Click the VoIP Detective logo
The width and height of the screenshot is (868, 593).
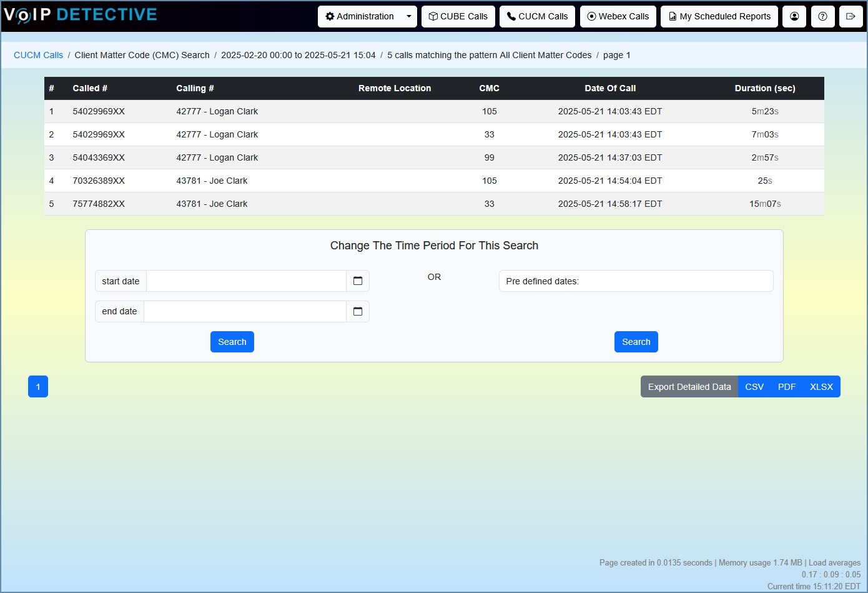point(81,15)
